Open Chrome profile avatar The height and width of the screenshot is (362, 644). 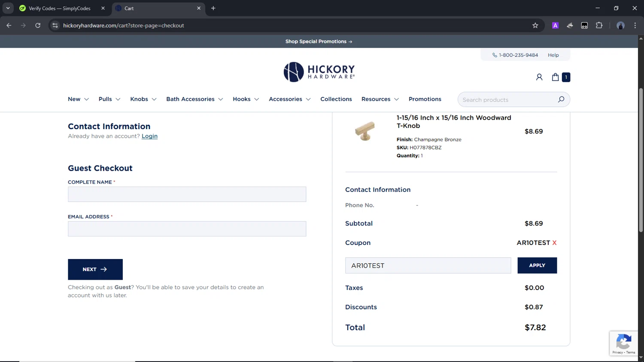[x=620, y=25]
